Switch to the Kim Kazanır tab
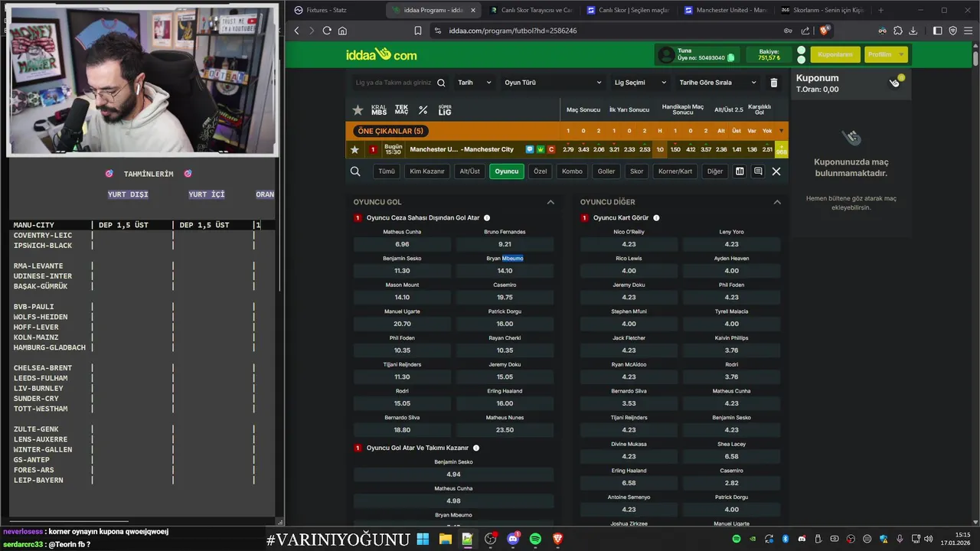 tap(427, 171)
